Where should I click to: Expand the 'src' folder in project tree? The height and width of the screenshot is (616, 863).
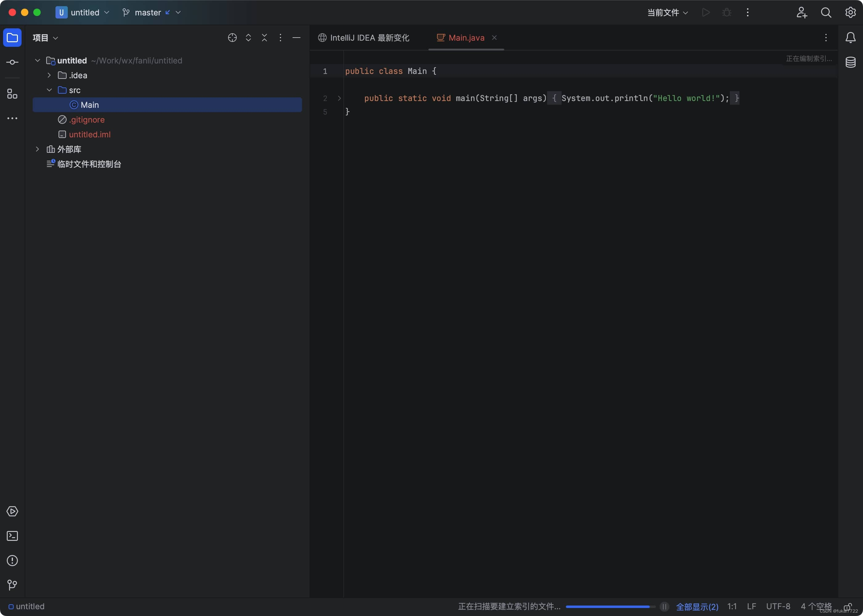click(x=50, y=90)
